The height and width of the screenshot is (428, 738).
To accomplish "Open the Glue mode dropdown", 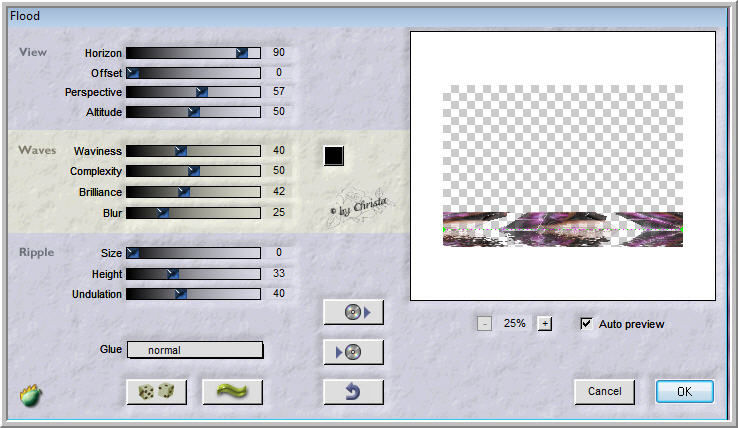I will tap(195, 350).
